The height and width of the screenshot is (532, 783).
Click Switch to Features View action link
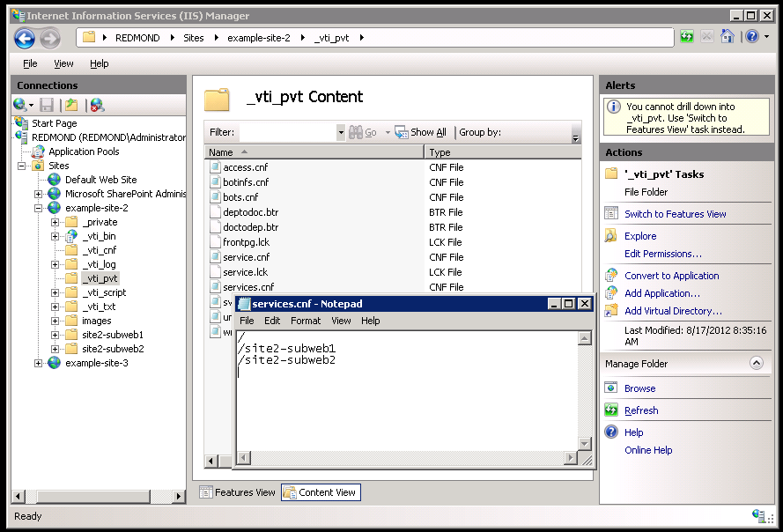(x=675, y=214)
